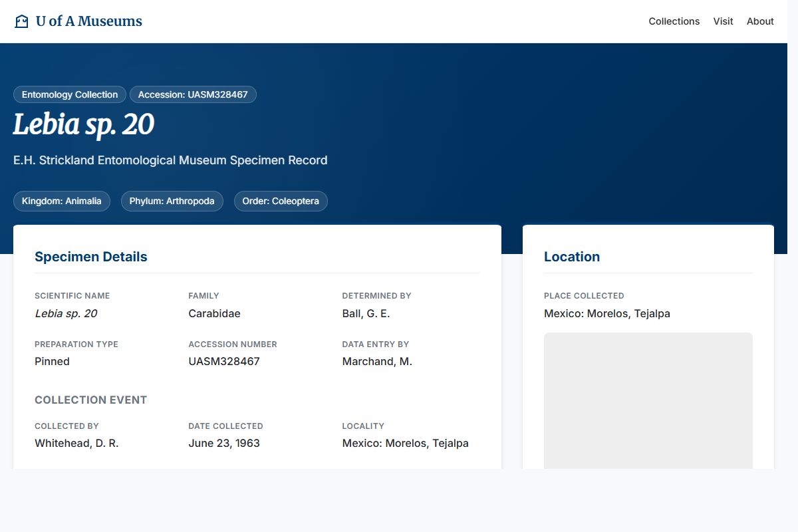Click the specimen title Lebia sp. 20

coord(84,124)
